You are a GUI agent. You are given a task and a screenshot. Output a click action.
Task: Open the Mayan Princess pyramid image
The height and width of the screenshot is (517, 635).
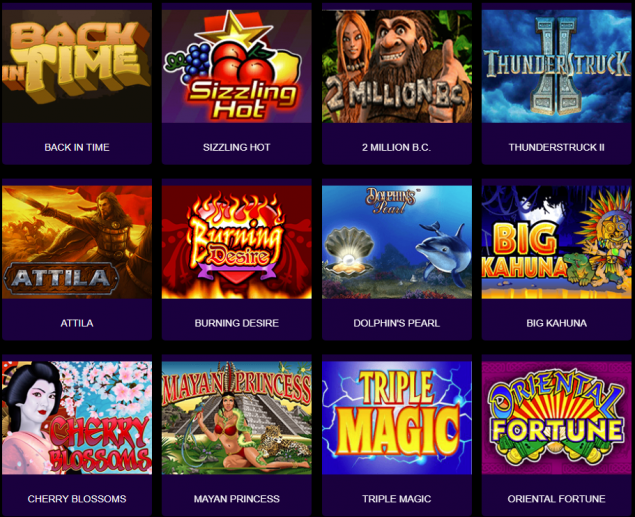click(237, 418)
